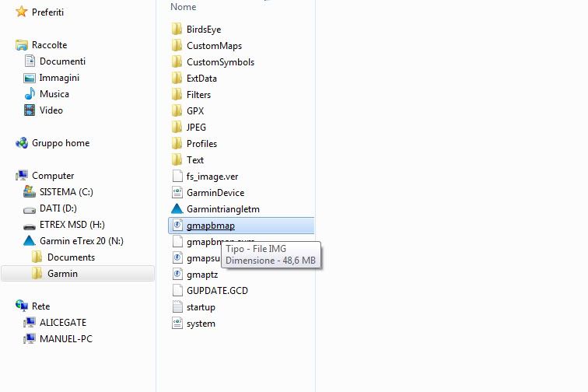
Task: Select the Filters folder name
Action: pyautogui.click(x=199, y=95)
